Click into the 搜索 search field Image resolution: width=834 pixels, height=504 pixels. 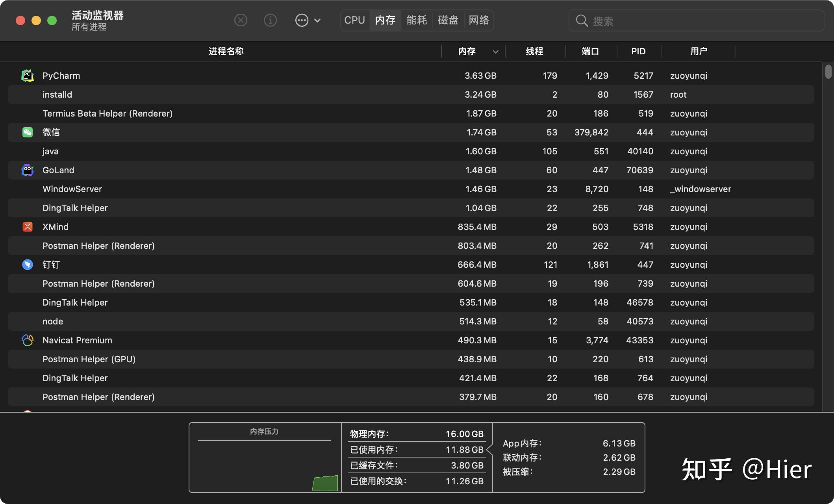coord(696,21)
